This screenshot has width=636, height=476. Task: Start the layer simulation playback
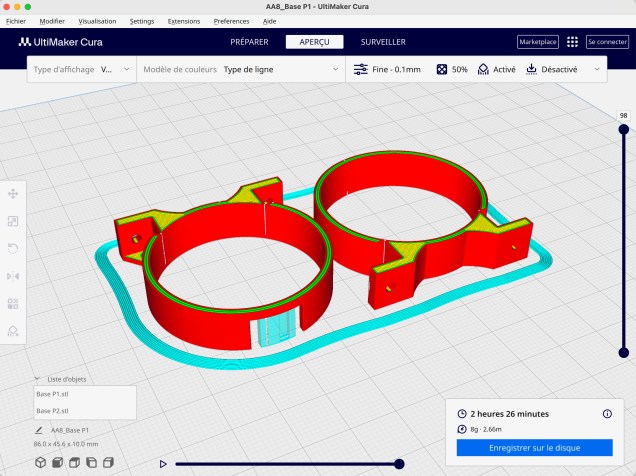(163, 464)
